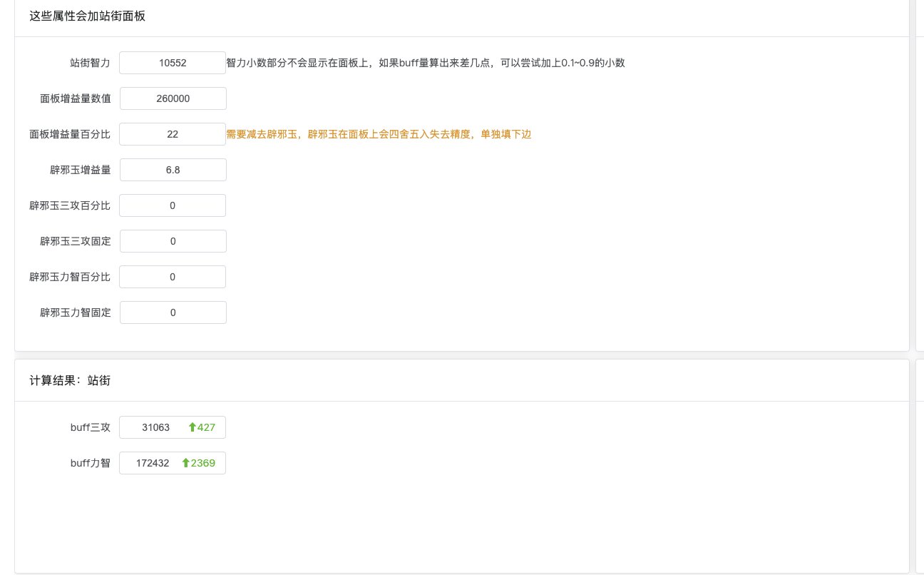Click the 这些属性会加站街面板 panel header

[x=87, y=16]
